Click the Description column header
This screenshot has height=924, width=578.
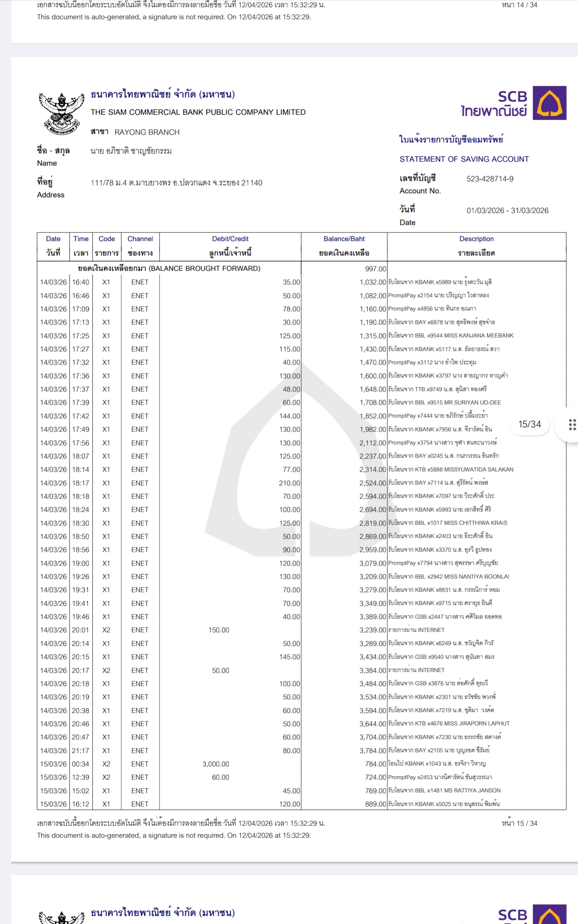coord(476,246)
